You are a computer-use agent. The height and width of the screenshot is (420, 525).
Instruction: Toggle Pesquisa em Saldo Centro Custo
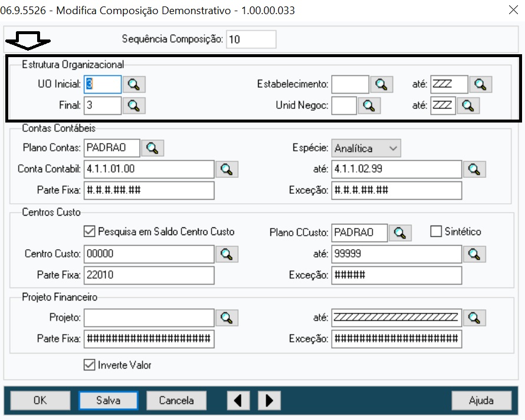89,232
